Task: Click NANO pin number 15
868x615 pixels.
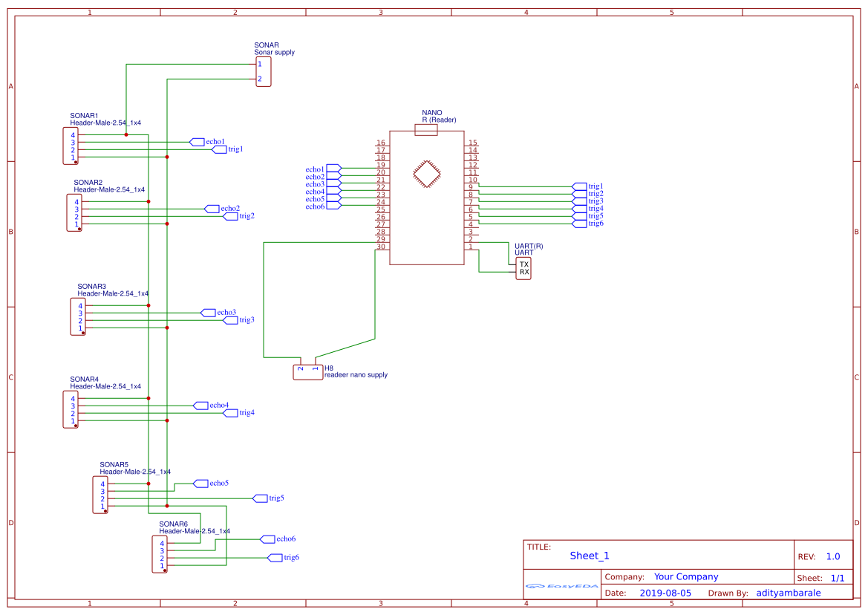Action: point(473,143)
